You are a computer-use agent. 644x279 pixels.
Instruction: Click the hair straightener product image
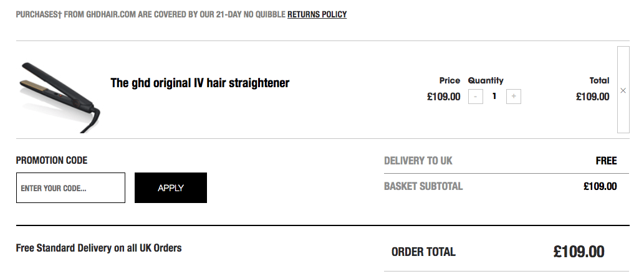(x=60, y=95)
